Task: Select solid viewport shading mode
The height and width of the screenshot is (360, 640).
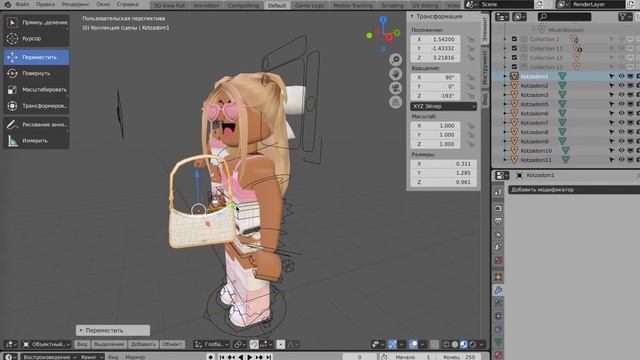Action: (x=455, y=344)
